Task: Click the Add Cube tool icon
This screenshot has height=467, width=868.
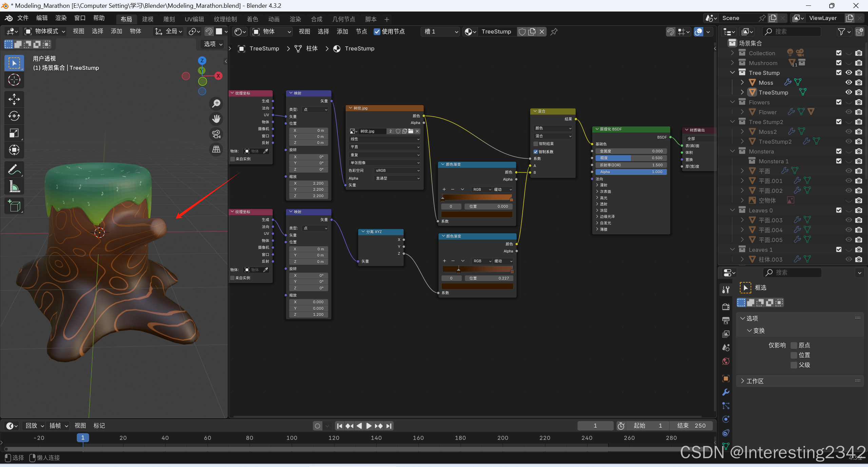Action: [x=14, y=206]
